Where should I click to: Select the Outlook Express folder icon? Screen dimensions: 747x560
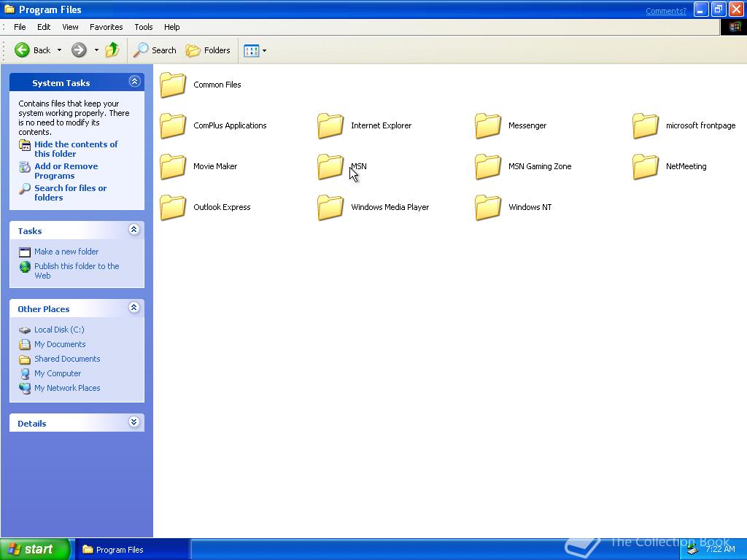[173, 208]
